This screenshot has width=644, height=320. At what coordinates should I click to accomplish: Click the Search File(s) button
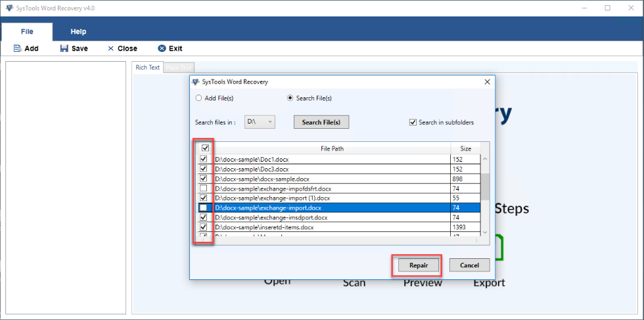(x=321, y=122)
